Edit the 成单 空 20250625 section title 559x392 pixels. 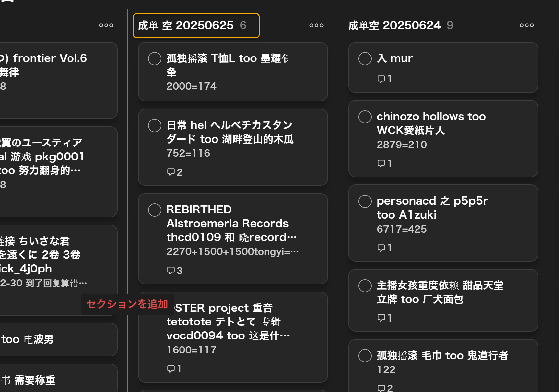coord(186,25)
